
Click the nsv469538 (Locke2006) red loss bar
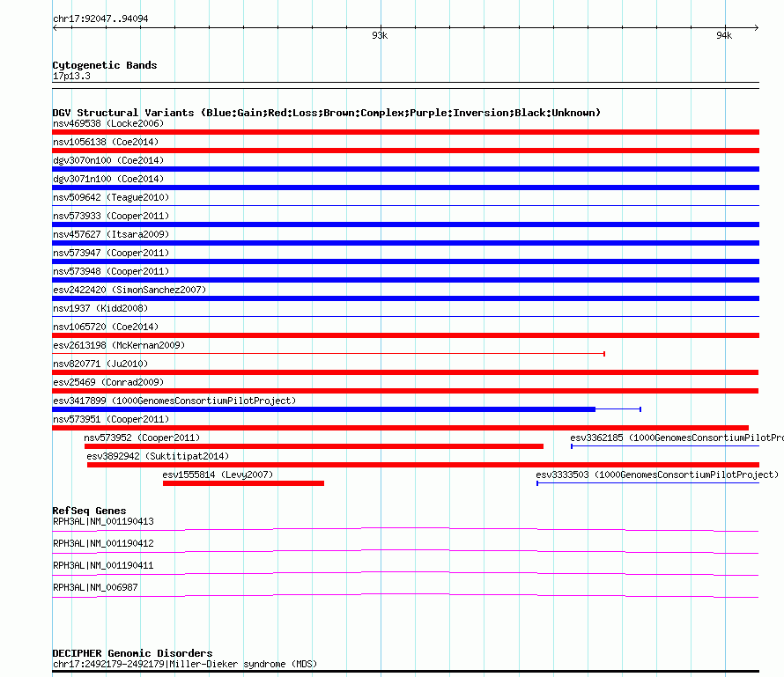point(405,132)
